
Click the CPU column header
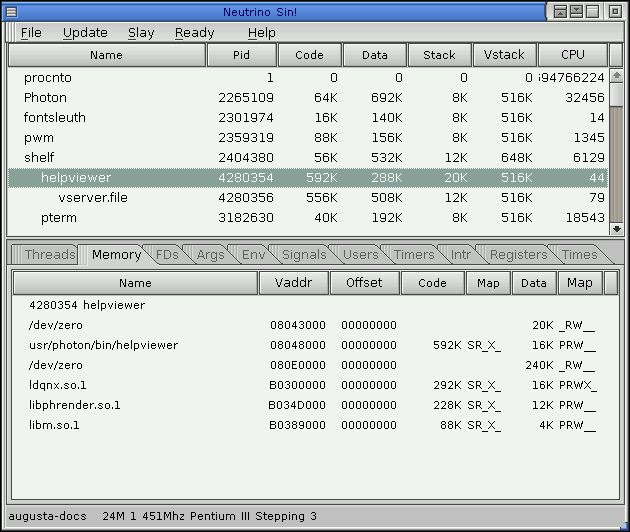[572, 55]
